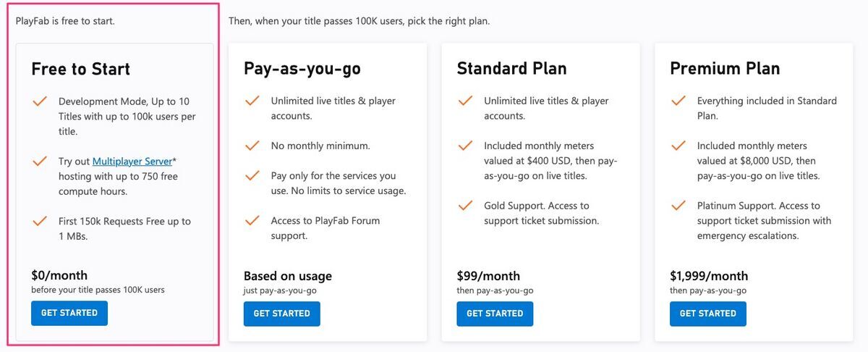Select the Free to Start heading
This screenshot has width=868, height=352.
(x=81, y=69)
